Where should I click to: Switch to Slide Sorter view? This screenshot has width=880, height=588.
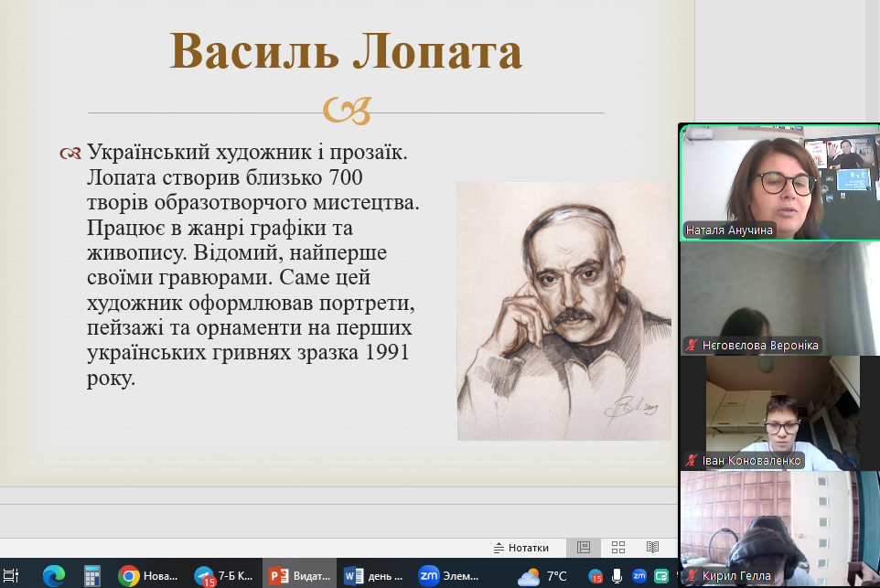coord(617,547)
